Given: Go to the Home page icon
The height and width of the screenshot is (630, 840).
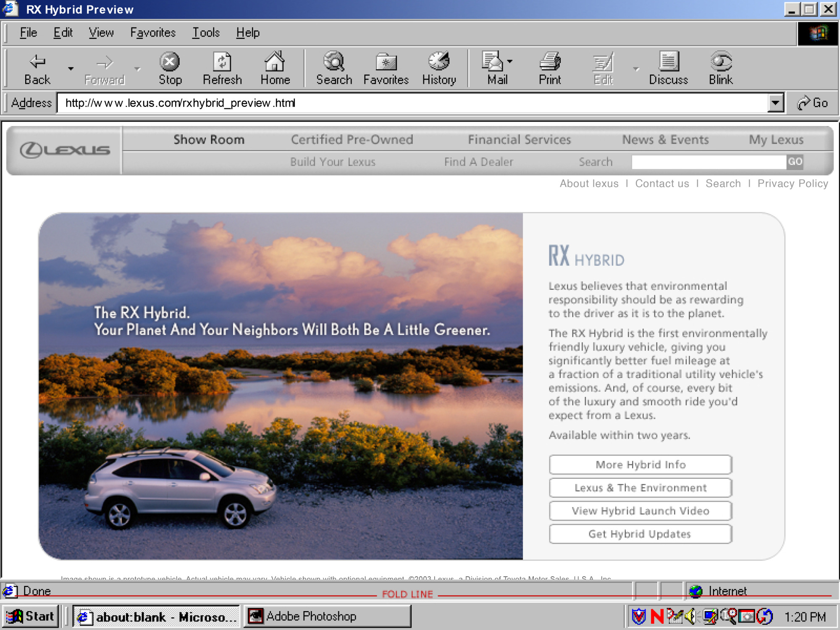Looking at the screenshot, I should [275, 62].
